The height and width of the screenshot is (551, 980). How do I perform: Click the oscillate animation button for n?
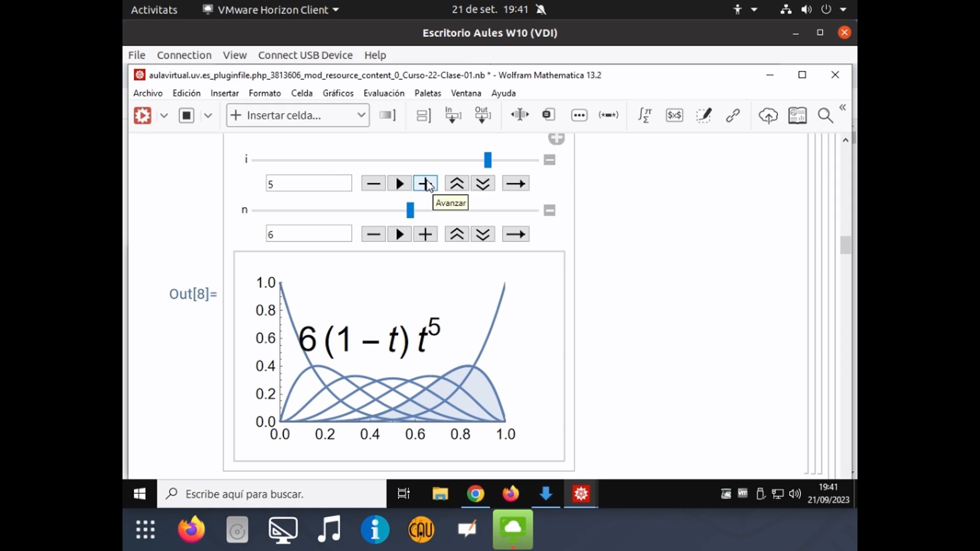tap(515, 234)
